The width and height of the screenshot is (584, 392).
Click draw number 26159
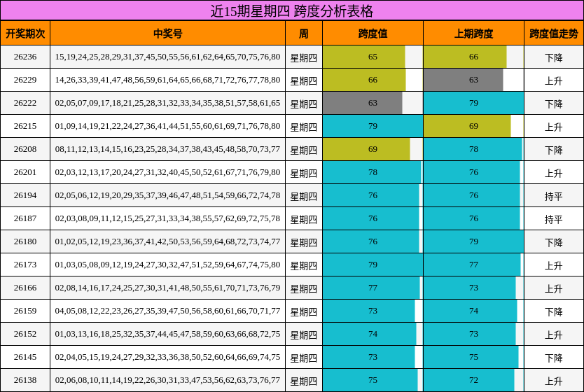[25, 311]
